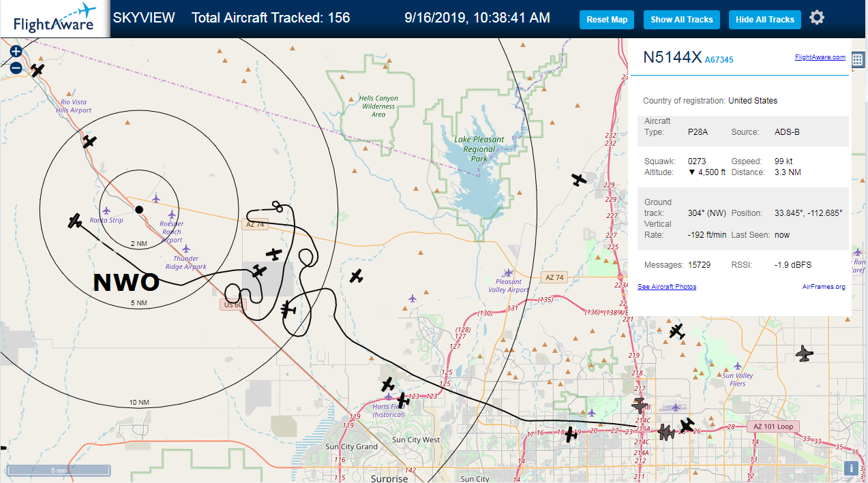Click the SKYVIEW title text
Screen dimensions: 868x483
pos(144,18)
